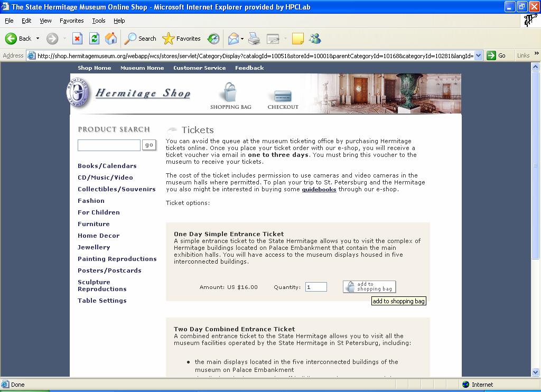Click the product search go button

[x=149, y=145]
